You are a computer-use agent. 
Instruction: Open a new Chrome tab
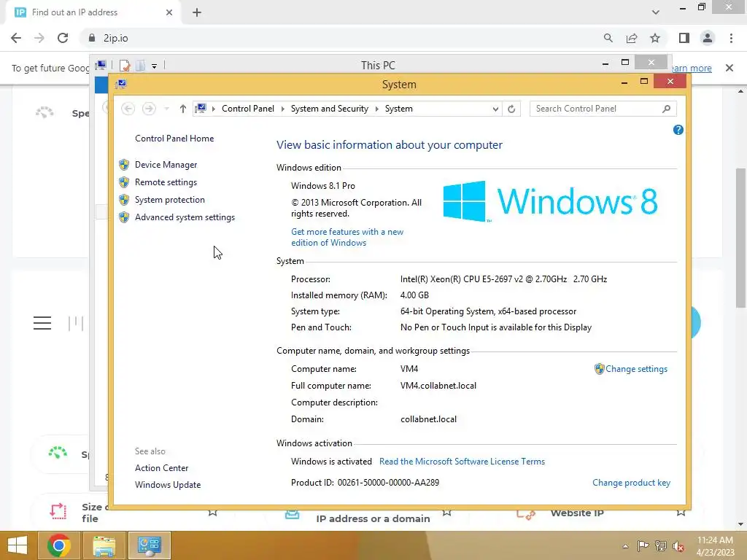pyautogui.click(x=197, y=12)
